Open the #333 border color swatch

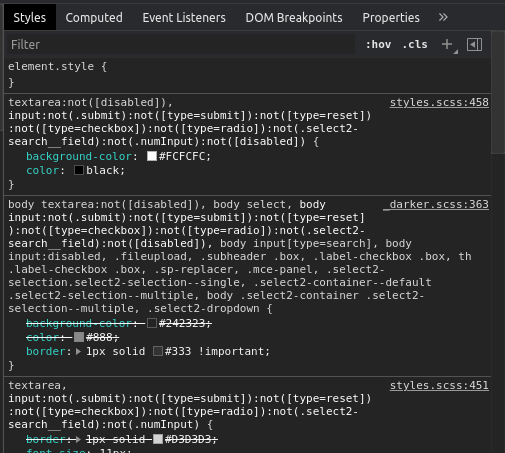(158, 351)
